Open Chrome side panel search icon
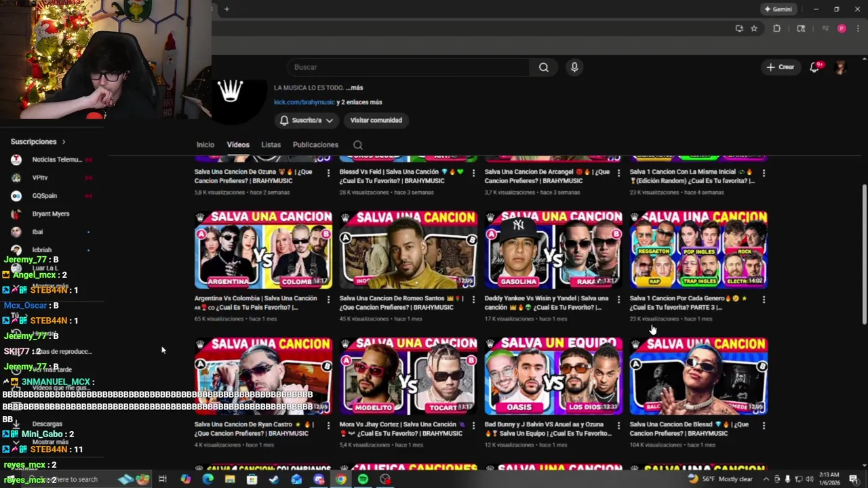 (x=801, y=28)
